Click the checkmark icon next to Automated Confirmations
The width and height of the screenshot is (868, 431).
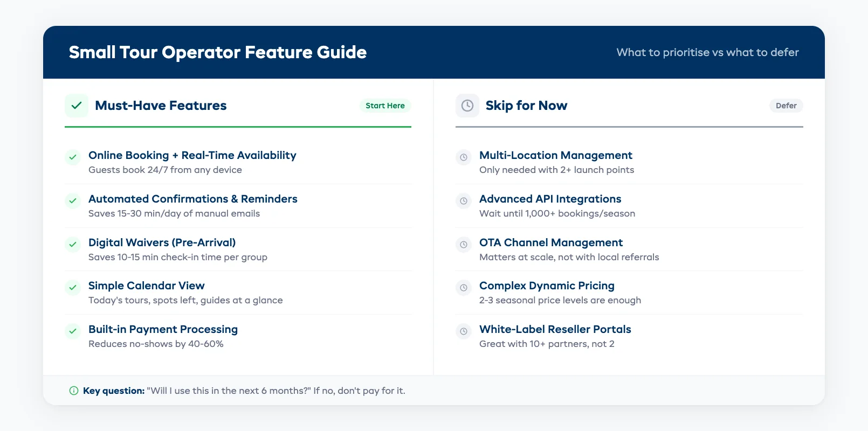tap(73, 201)
